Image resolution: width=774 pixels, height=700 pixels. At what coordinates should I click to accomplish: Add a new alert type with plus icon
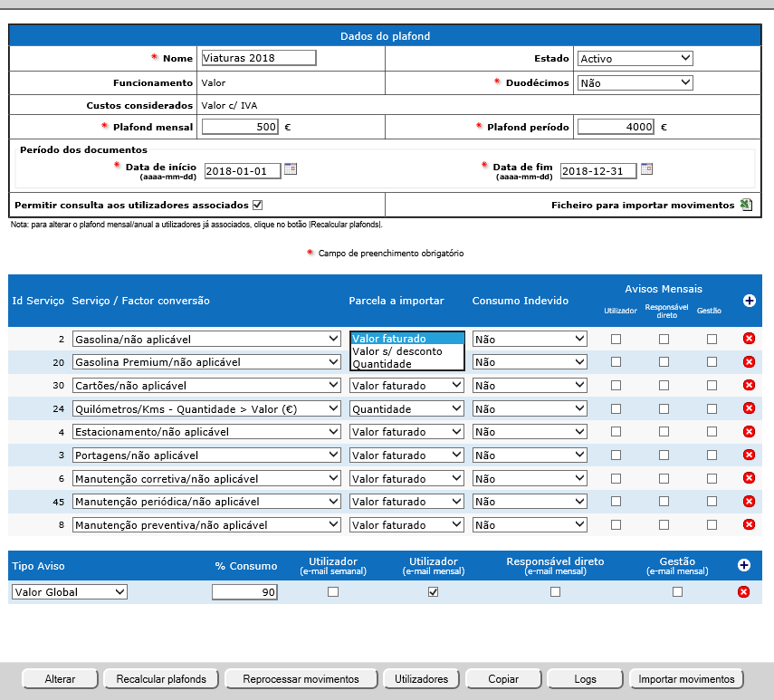(x=744, y=565)
